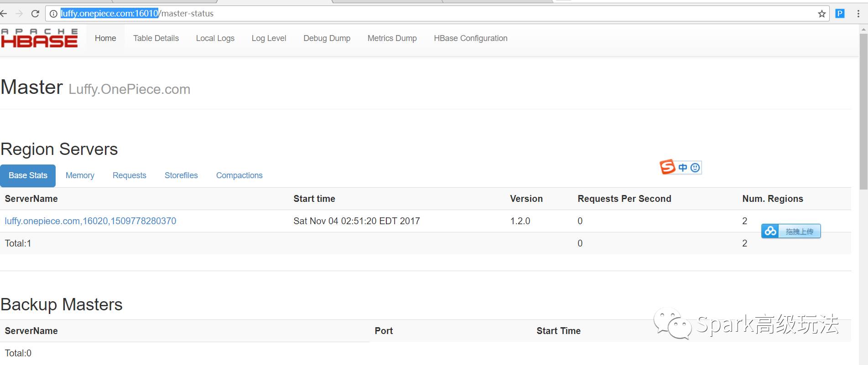Open Debug Dump page
The width and height of the screenshot is (868, 365).
pos(327,38)
